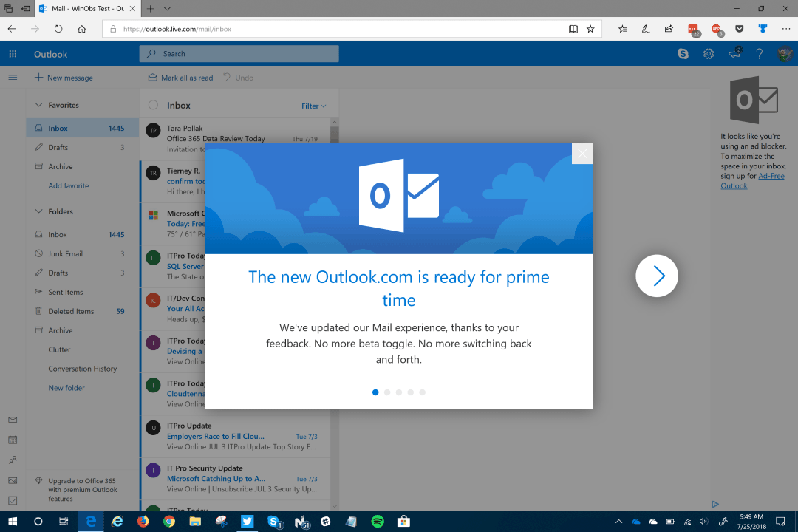The height and width of the screenshot is (532, 798).
Task: Switch to the Photos module icon
Action: [x=13, y=480]
